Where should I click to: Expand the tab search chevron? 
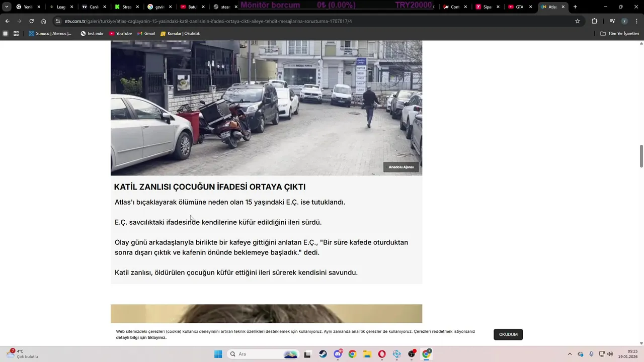click(x=7, y=7)
